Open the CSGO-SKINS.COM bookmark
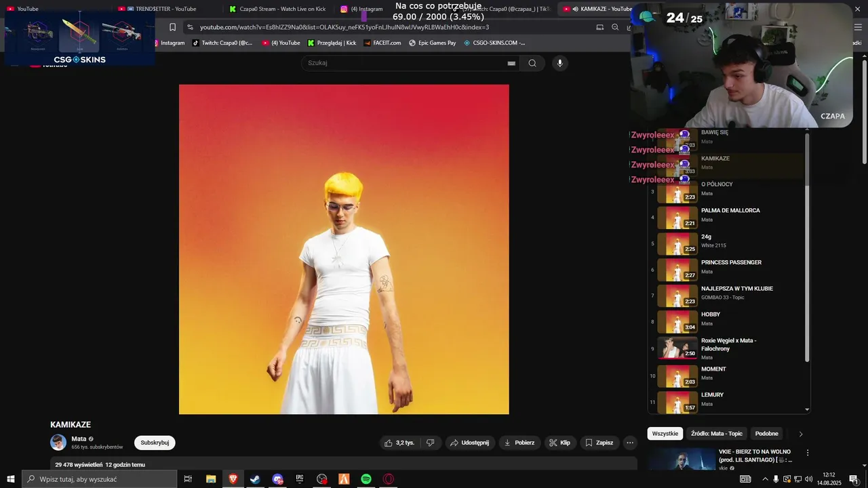Viewport: 868px width, 488px height. click(494, 43)
